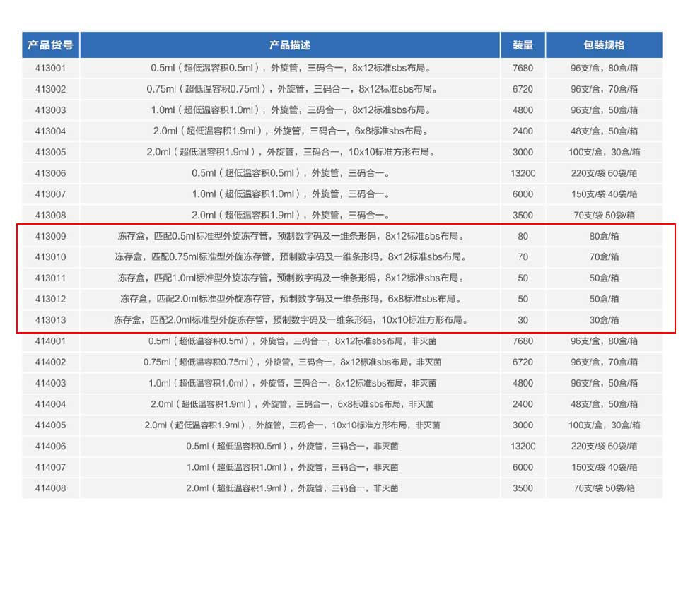Click the 产品描述 column header
The width and height of the screenshot is (700, 590).
tap(290, 45)
